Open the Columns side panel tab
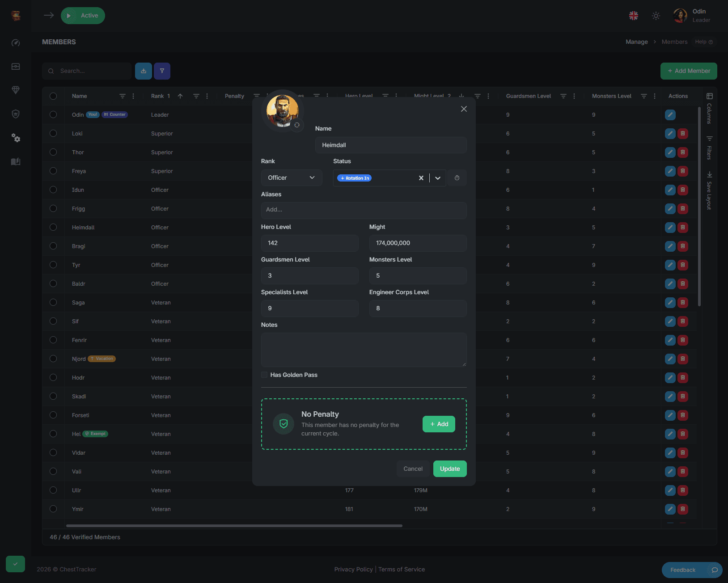Image resolution: width=728 pixels, height=583 pixels. [709, 109]
